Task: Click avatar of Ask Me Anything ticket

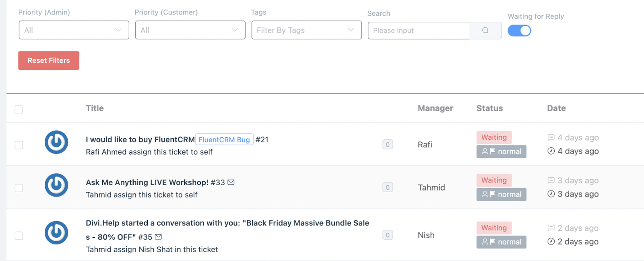Action: click(x=56, y=185)
